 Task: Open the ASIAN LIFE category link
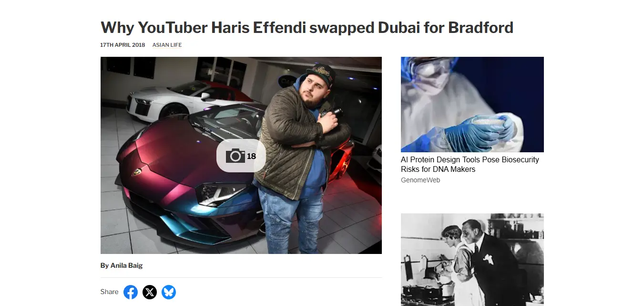coord(167,45)
